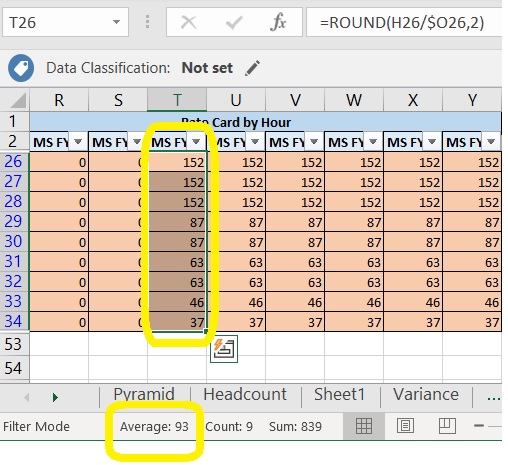Screen dimensions: 508x465
Task: Open the filter dropdown in column X header
Action: click(432, 142)
